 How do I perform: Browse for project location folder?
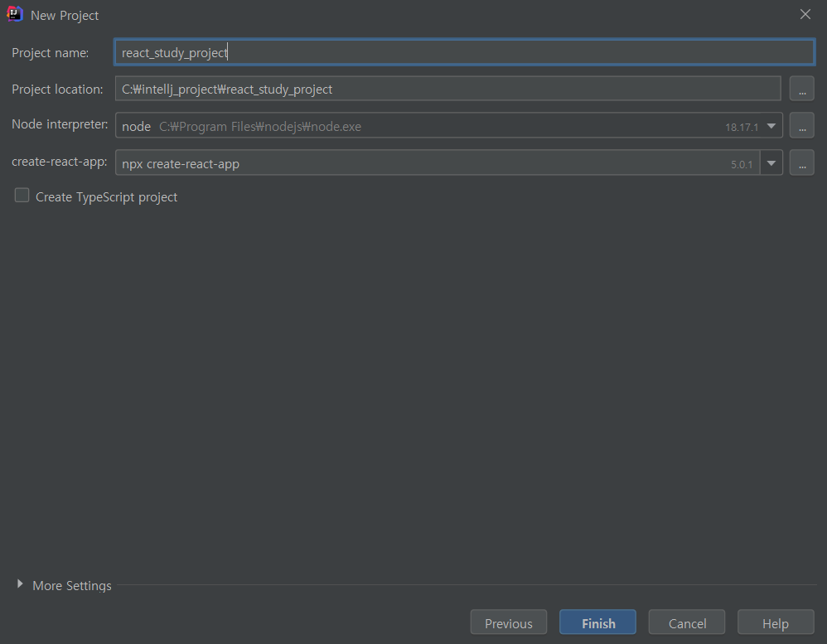pyautogui.click(x=801, y=89)
